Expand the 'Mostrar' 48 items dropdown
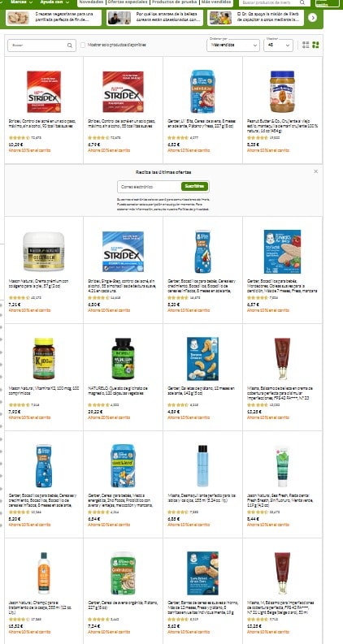 (x=278, y=45)
